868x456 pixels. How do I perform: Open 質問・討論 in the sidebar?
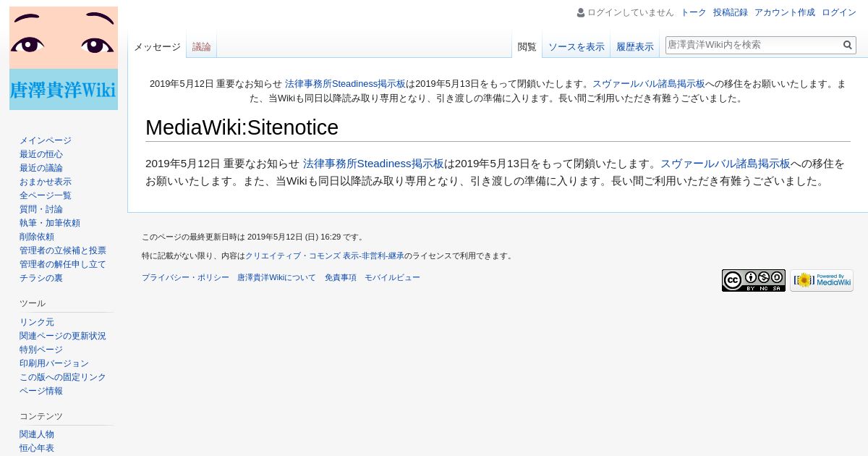coord(41,209)
